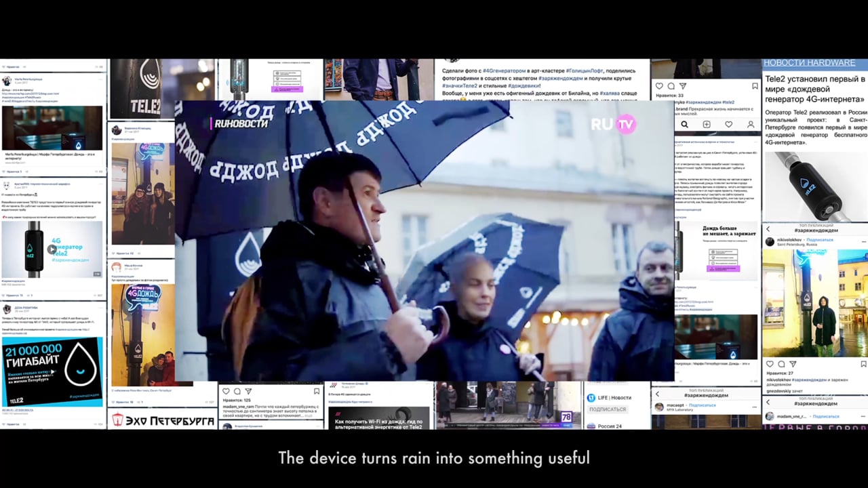The image size is (868, 488).
Task: Bookmark the post with 27 likes
Action: point(864,364)
